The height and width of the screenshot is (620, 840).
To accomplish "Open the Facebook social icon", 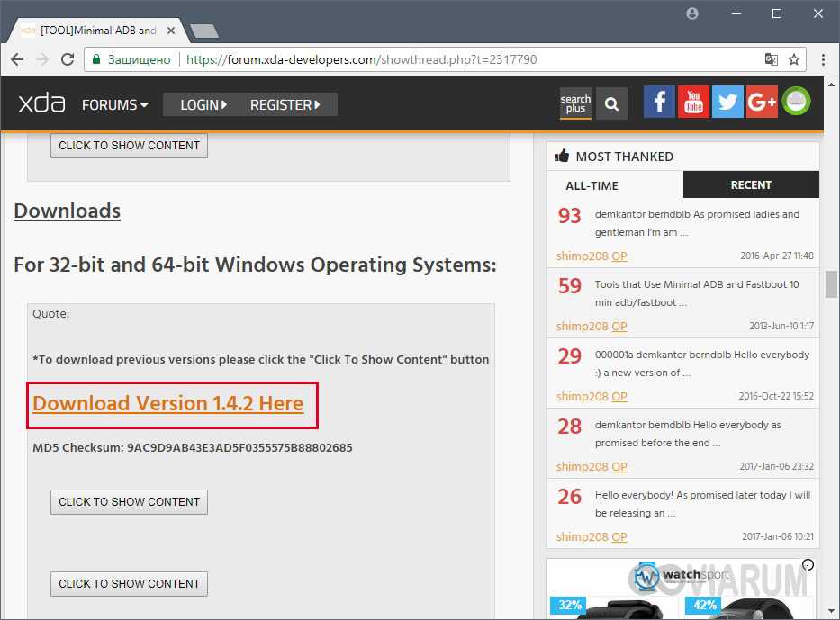I will [659, 103].
